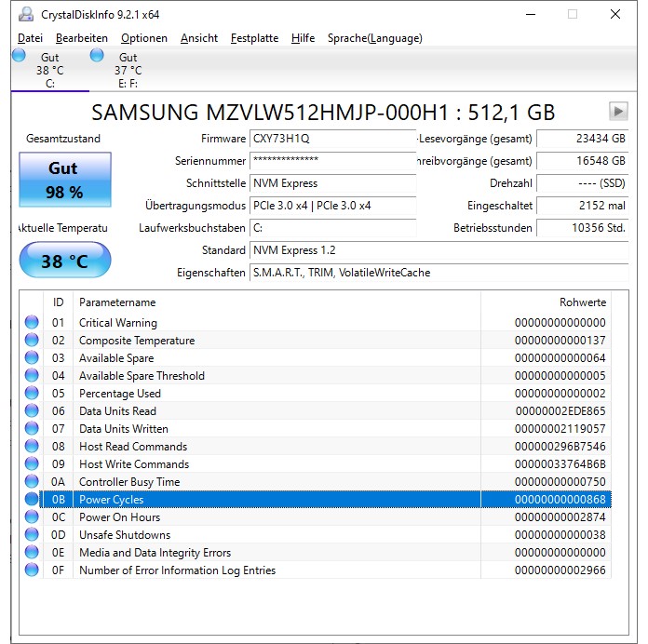The image size is (648, 644).
Task: Click the status orb of Host Write Commands
Action: (32, 463)
